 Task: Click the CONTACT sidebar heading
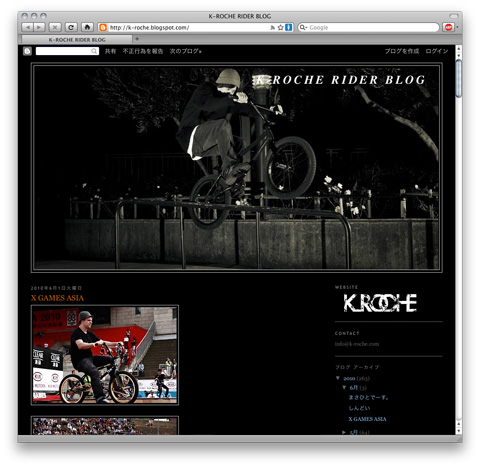(x=347, y=333)
